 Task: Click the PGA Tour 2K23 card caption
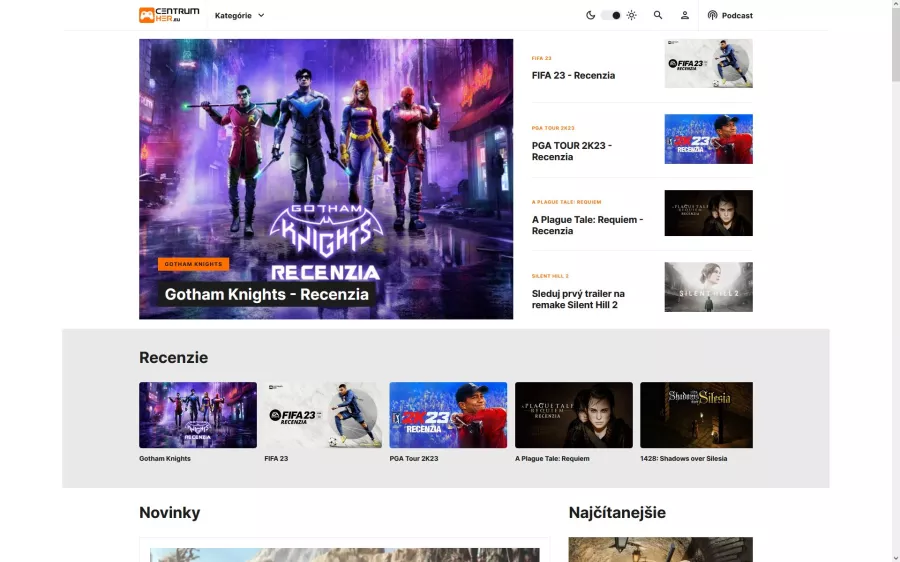[414, 459]
